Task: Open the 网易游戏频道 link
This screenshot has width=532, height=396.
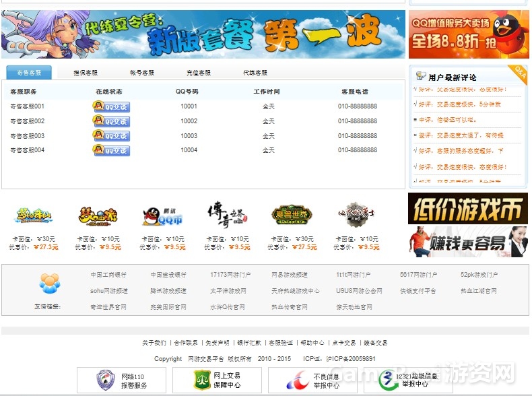Action: [x=290, y=275]
